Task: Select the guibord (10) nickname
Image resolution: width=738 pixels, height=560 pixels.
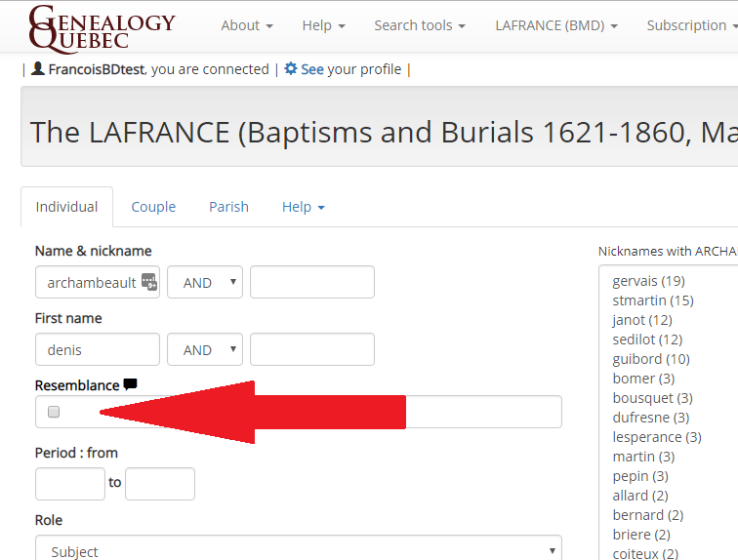Action: click(x=651, y=359)
